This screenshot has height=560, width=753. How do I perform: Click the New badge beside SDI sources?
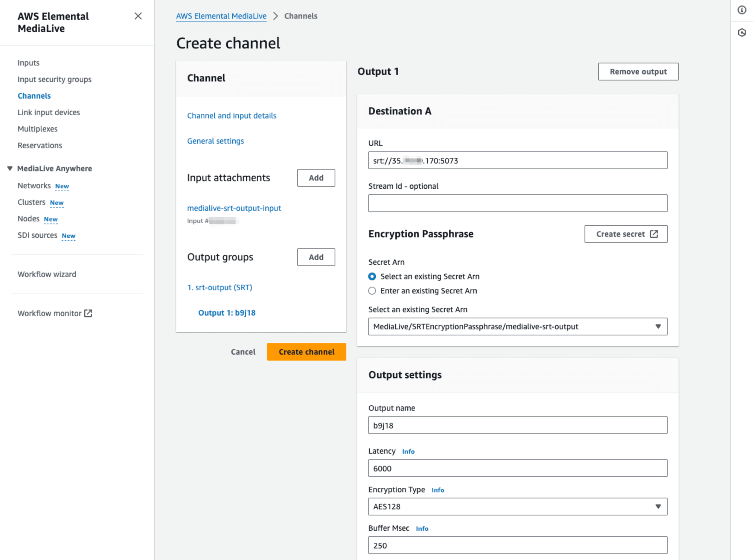(69, 236)
